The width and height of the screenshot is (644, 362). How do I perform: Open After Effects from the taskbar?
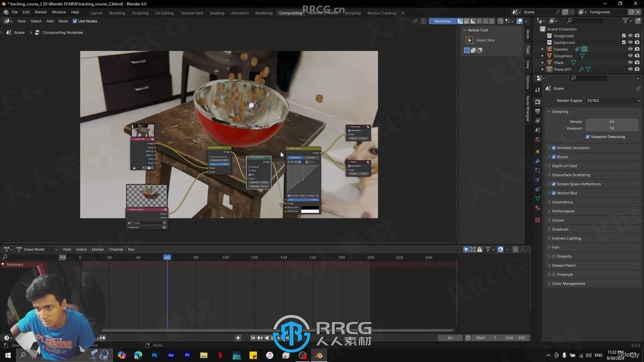[x=171, y=355]
